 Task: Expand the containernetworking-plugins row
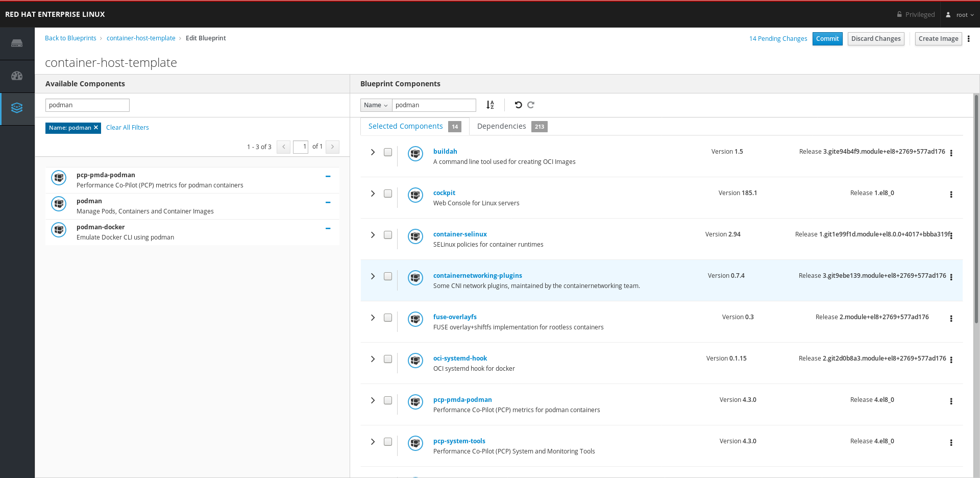(x=373, y=276)
